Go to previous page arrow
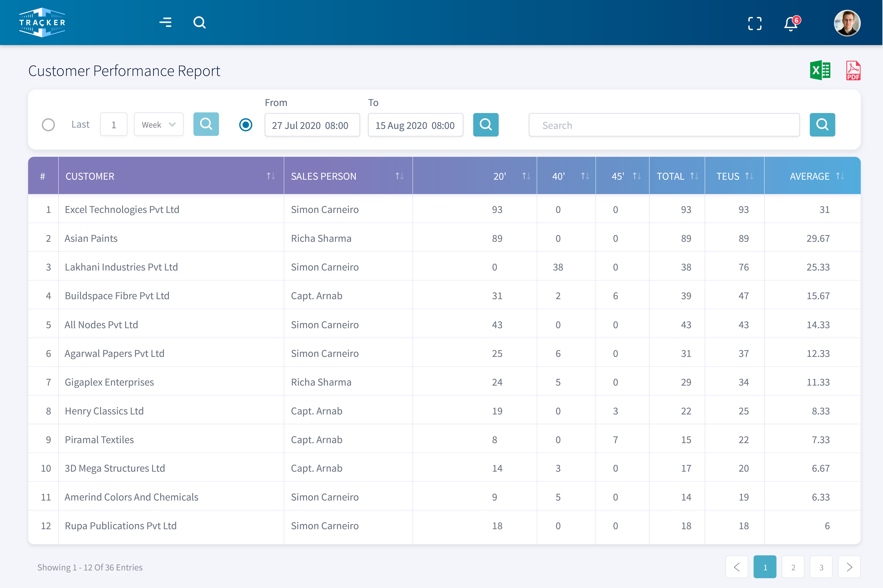 [x=737, y=567]
